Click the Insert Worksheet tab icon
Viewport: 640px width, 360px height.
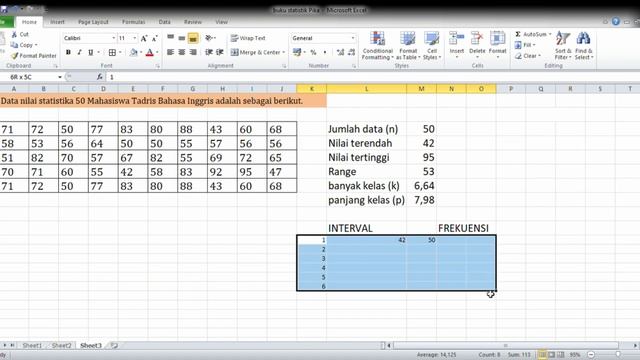(x=114, y=345)
